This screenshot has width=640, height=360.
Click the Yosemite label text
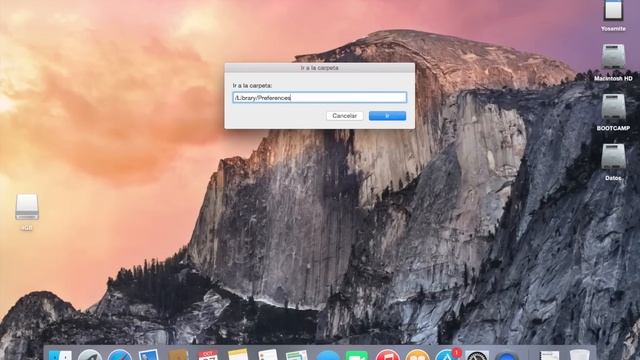(613, 29)
